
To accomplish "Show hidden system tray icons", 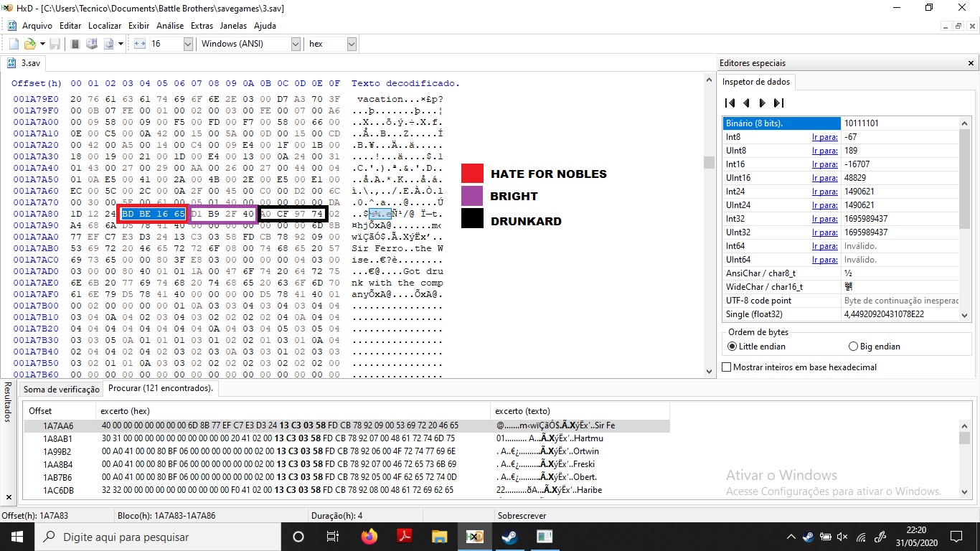I will pyautogui.click(x=791, y=537).
